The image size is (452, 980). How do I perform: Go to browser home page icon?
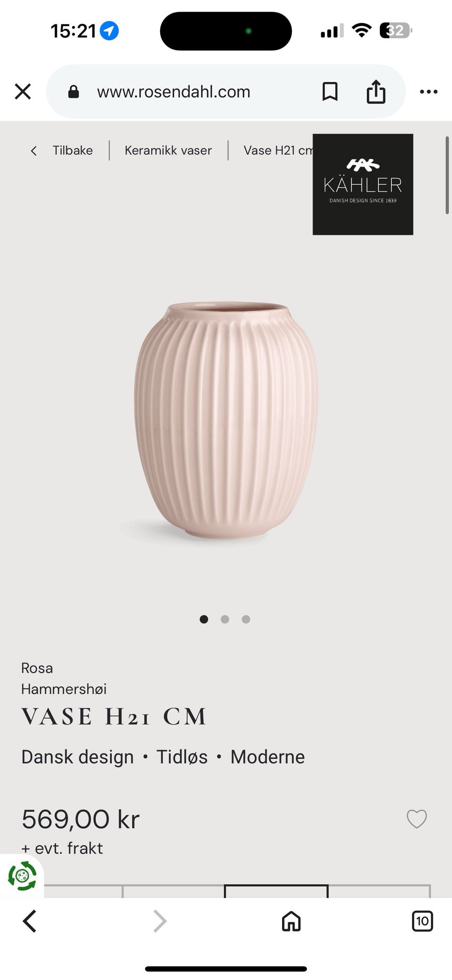pos(291,921)
